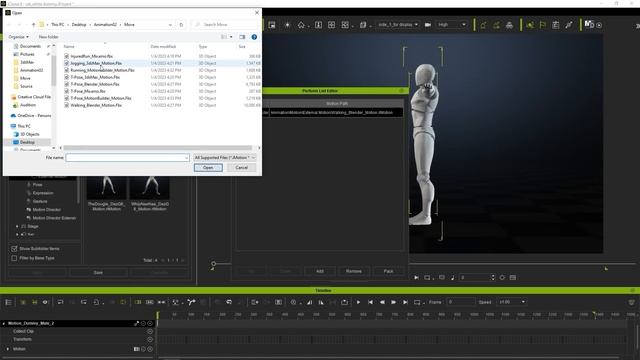This screenshot has height=360, width=640.
Task: Sort files by Date modified column
Action: pos(163,47)
